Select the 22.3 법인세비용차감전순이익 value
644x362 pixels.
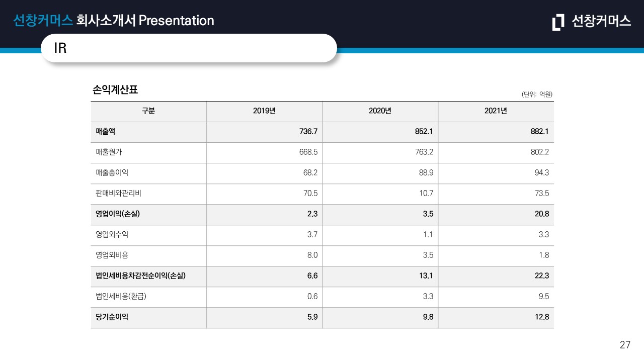click(x=542, y=276)
